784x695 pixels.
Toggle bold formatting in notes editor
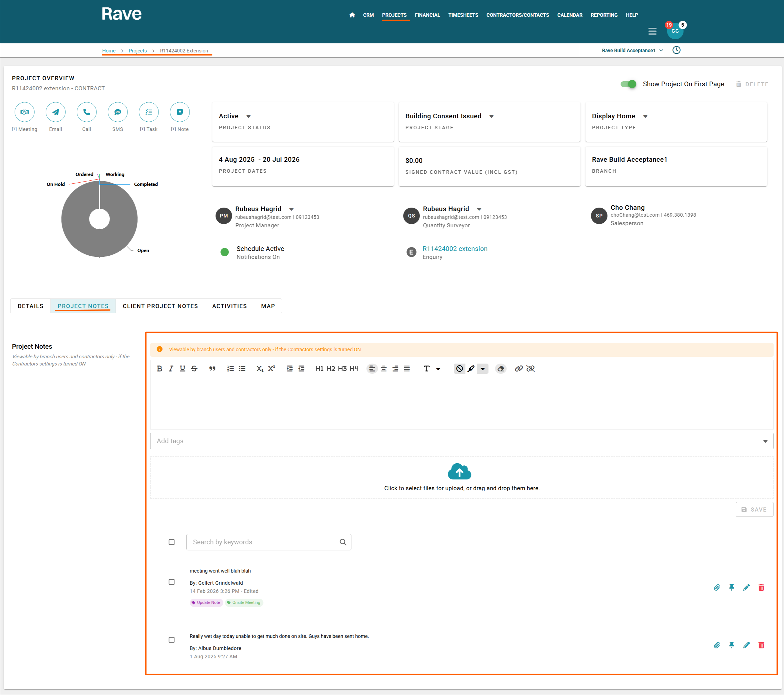pos(160,369)
